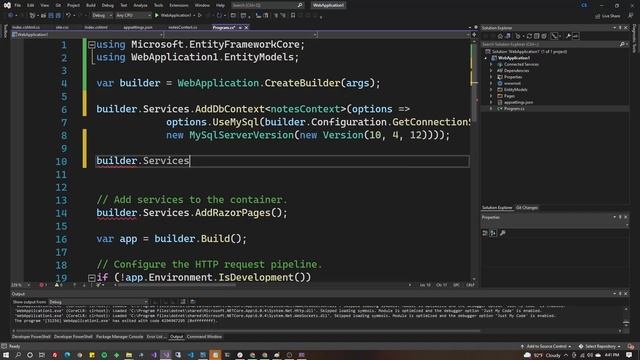Open the Debug configuration dropdown
This screenshot has height=360, width=640.
point(102,16)
